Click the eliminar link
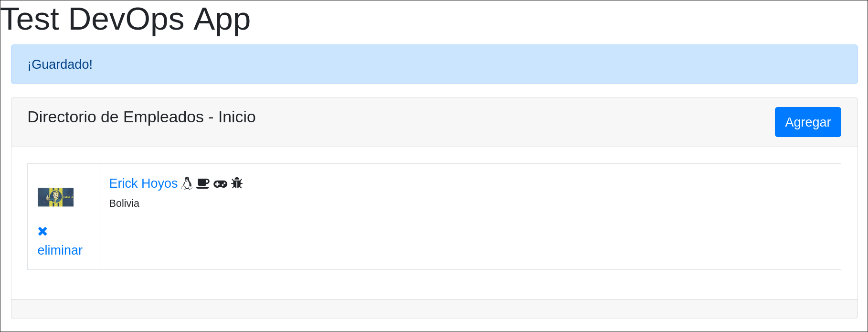Screen dimensions: 868x332 60,250
